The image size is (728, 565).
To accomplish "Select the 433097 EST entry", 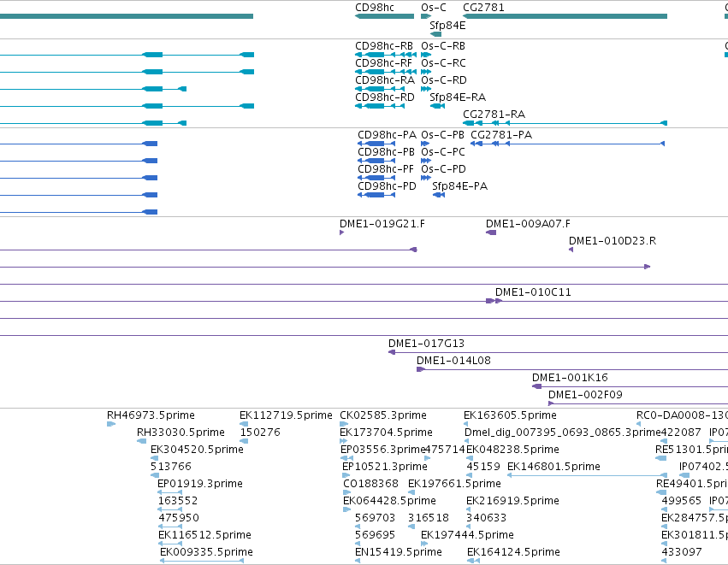I will tap(665, 561).
